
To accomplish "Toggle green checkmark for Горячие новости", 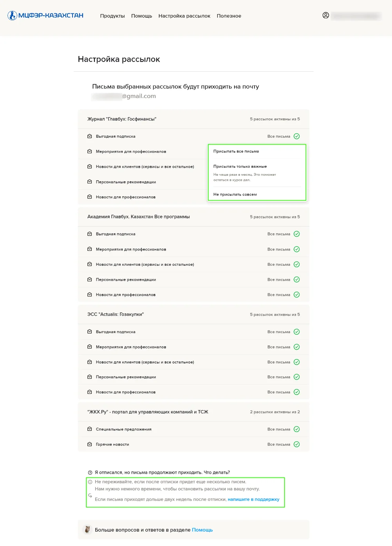I will click(x=297, y=444).
